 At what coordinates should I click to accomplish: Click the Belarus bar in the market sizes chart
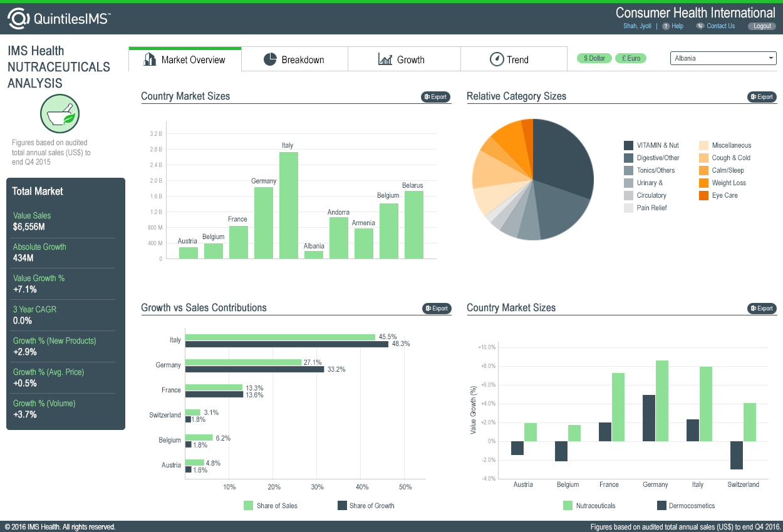point(414,225)
